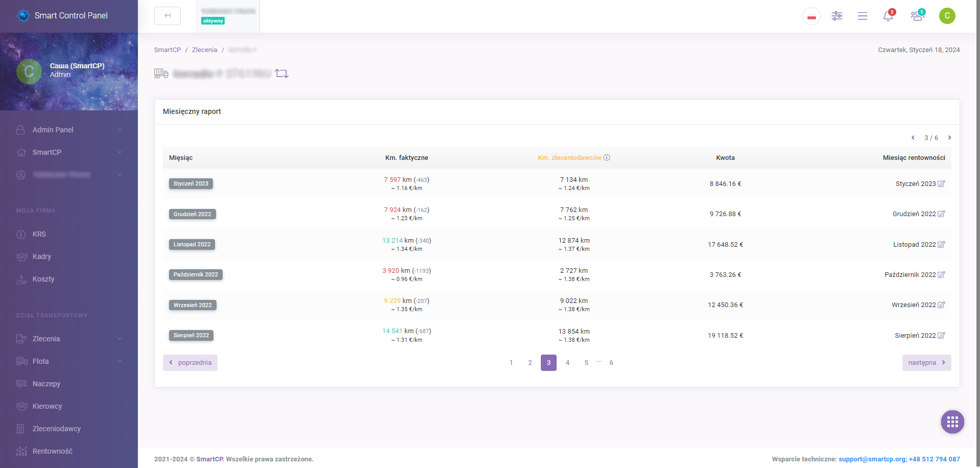
Task: Go to pagination page 1
Action: (511, 363)
